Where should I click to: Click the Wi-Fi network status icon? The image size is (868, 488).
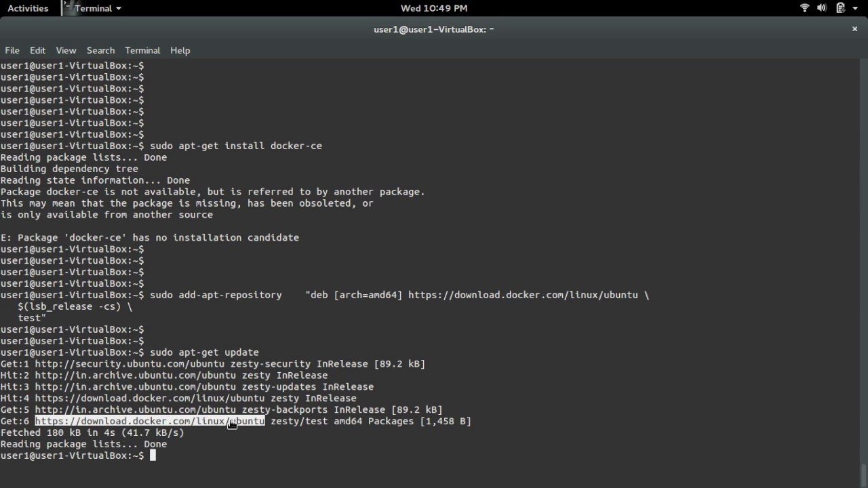(805, 8)
